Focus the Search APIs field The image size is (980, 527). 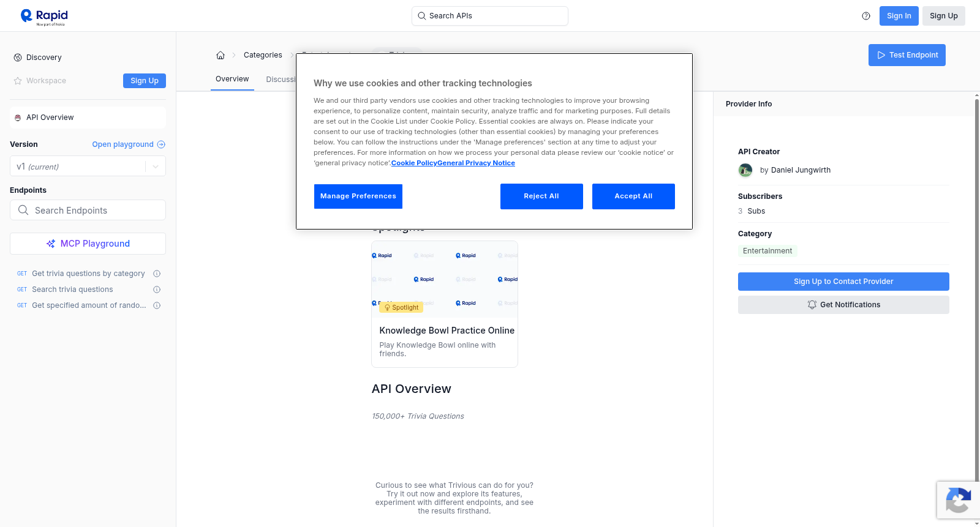(x=490, y=16)
